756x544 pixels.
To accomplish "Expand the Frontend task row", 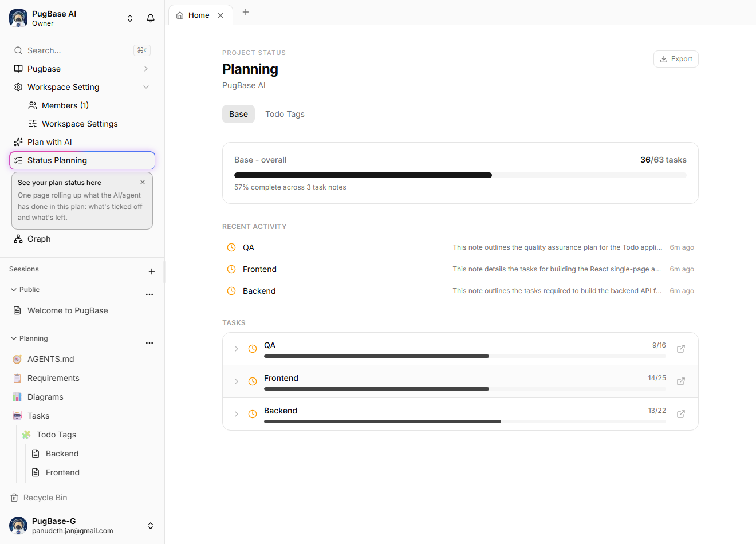I will pos(237,381).
